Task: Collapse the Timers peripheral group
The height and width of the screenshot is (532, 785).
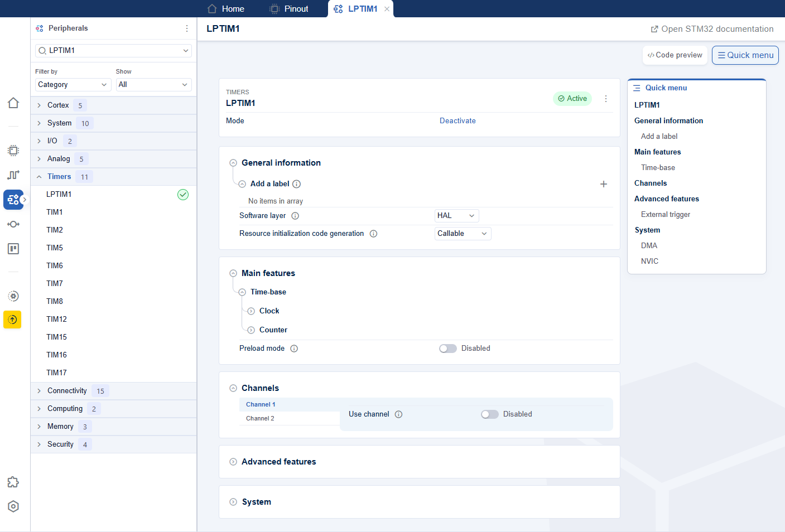Action: [x=114, y=177]
